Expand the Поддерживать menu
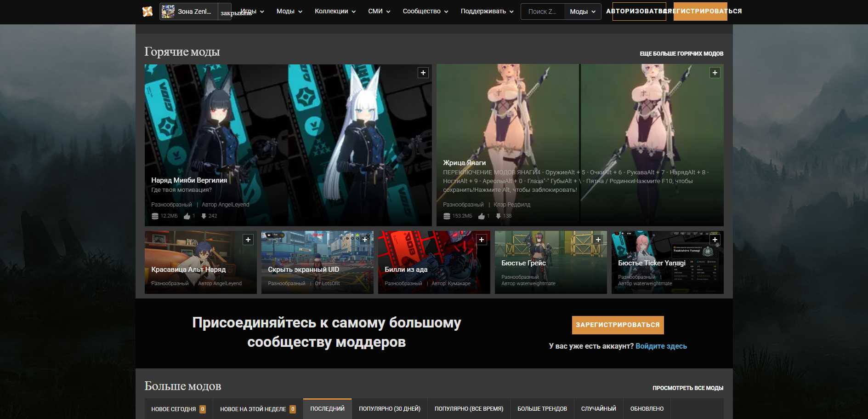 487,11
